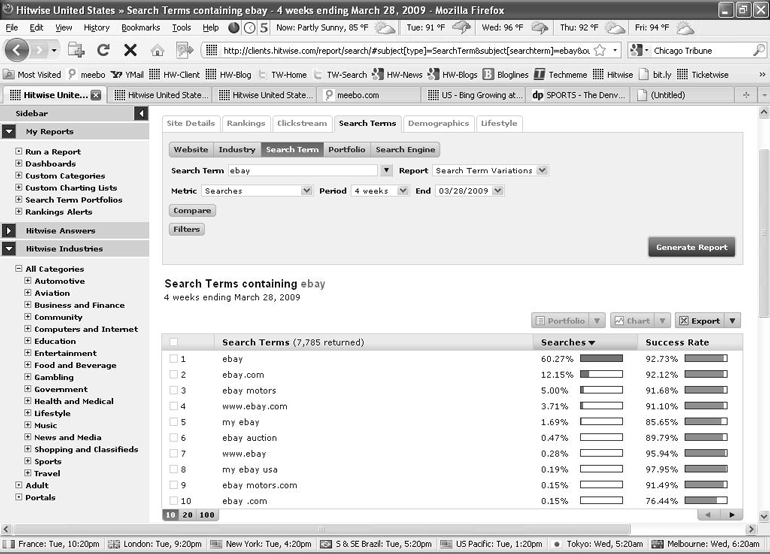Tick the checkbox for www.ebay.com
The width and height of the screenshot is (770, 554).
pos(173,406)
